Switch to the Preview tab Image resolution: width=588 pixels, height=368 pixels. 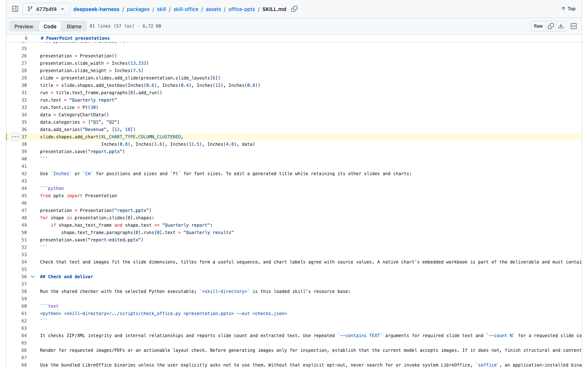pos(24,26)
